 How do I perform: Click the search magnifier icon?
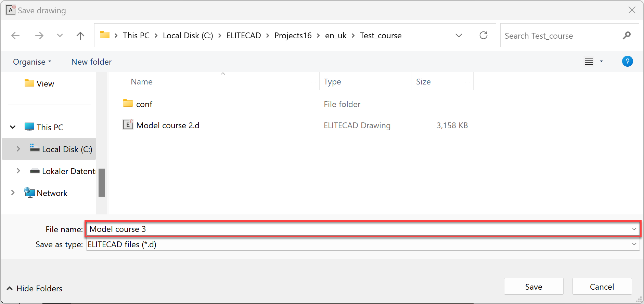coord(627,36)
